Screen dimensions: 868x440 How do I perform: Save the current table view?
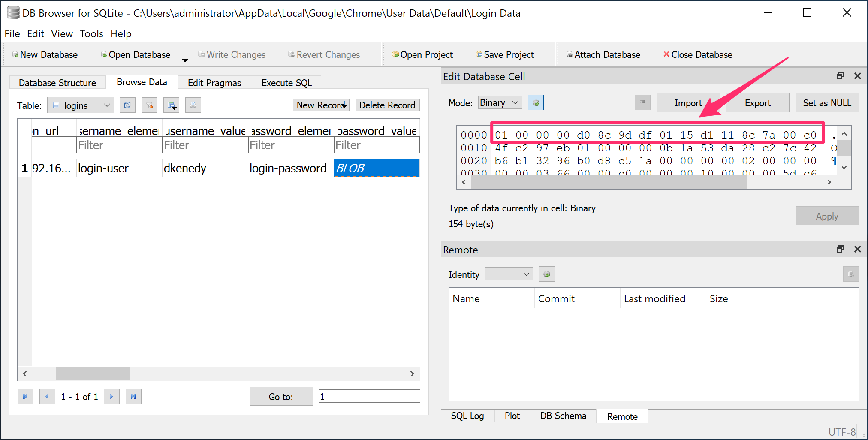[171, 105]
